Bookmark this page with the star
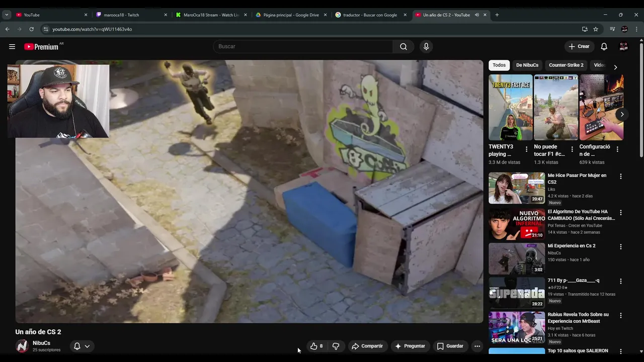Image resolution: width=644 pixels, height=362 pixels. [x=596, y=29]
